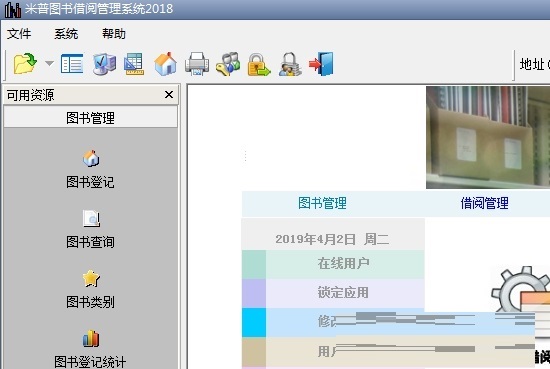Viewport: 550px width, 369px height.
Task: Click the 图书查询 document icon
Action: tap(91, 218)
